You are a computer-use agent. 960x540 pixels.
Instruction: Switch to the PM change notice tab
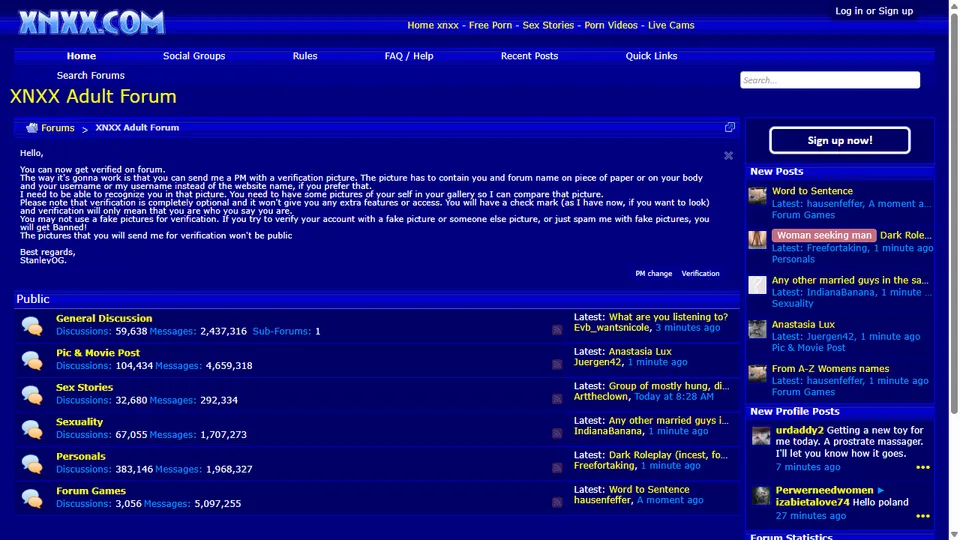click(x=653, y=274)
